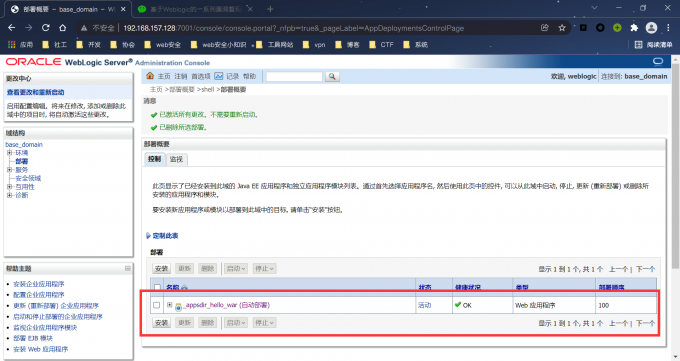Click the upper 安装 button
This screenshot has width=680, height=361.
tap(161, 269)
